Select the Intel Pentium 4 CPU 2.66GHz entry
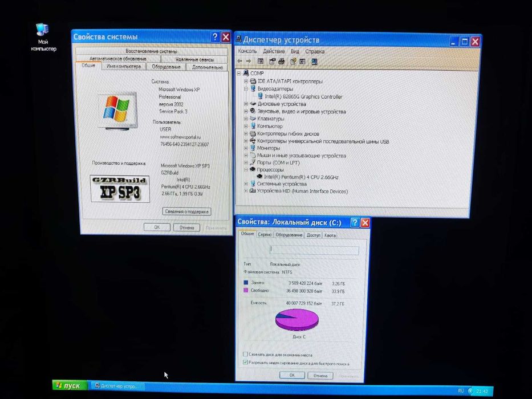 coord(301,177)
